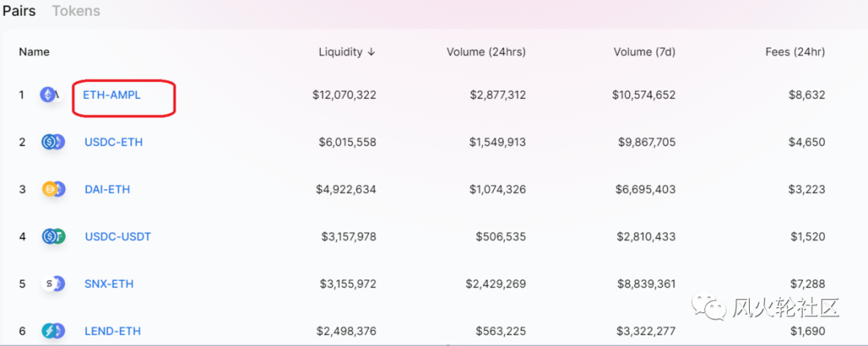Switch to the Tokens tab
Screen dimensions: 868x346
point(76,11)
